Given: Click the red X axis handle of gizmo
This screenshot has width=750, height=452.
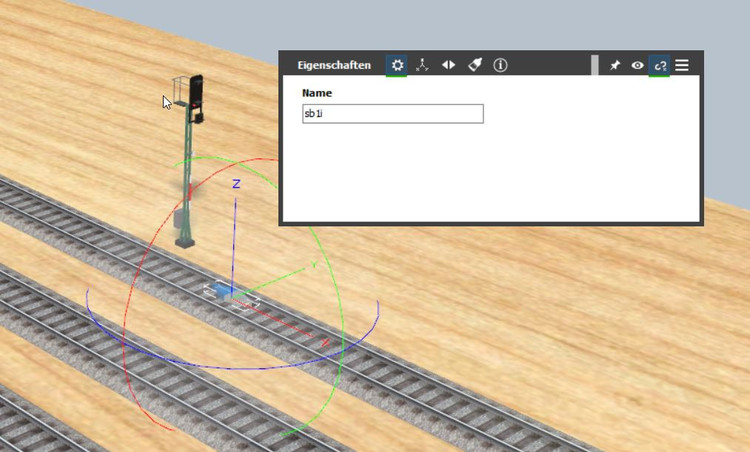Looking at the screenshot, I should [325, 342].
